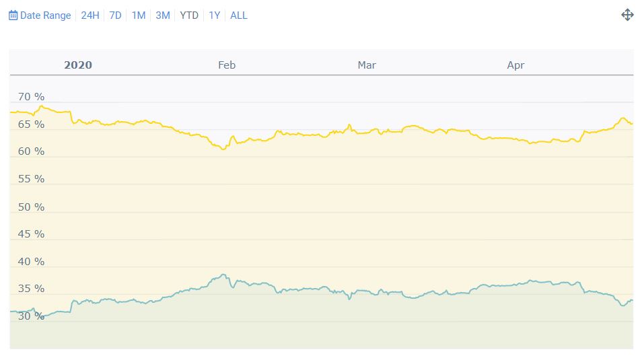Switch to the 1Y range

214,15
